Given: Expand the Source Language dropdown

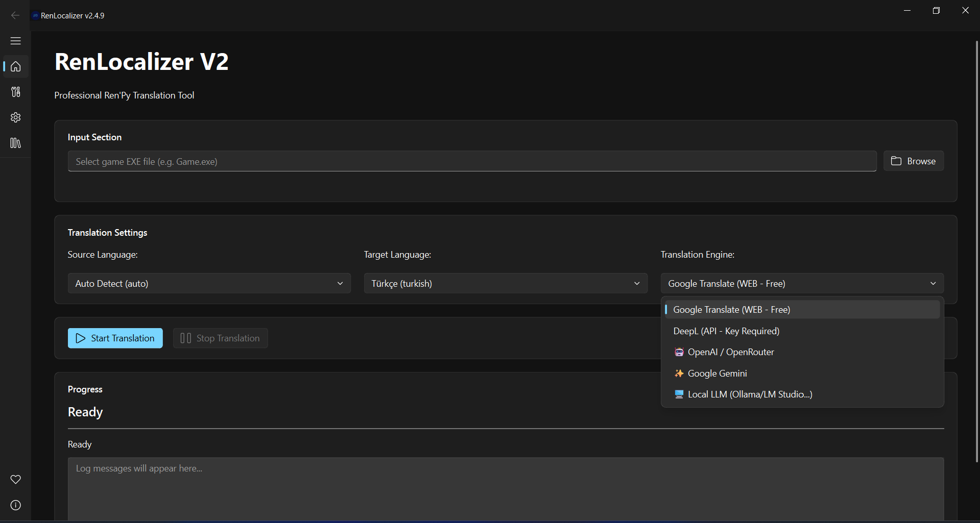Looking at the screenshot, I should coord(209,283).
